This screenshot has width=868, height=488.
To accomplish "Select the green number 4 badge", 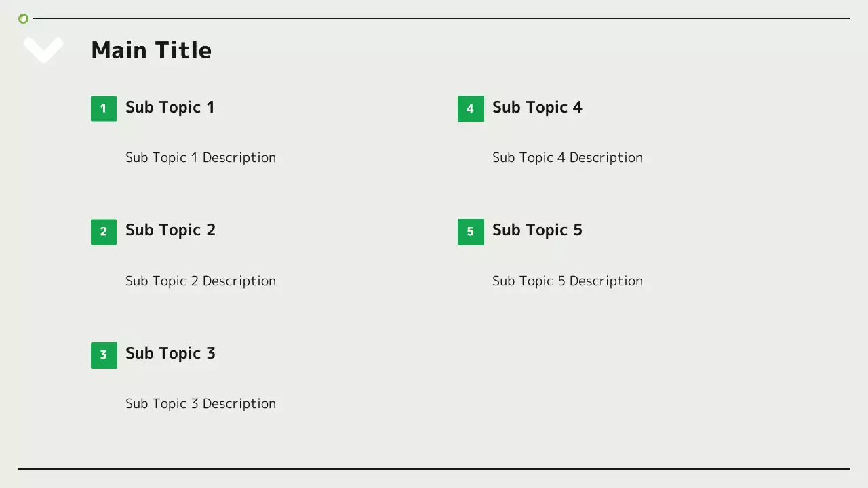I will 471,108.
